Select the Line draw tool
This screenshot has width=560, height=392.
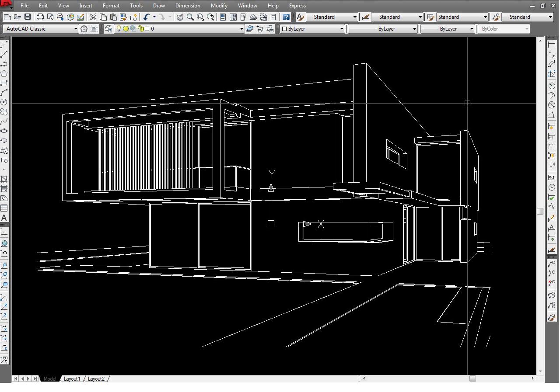click(4, 45)
